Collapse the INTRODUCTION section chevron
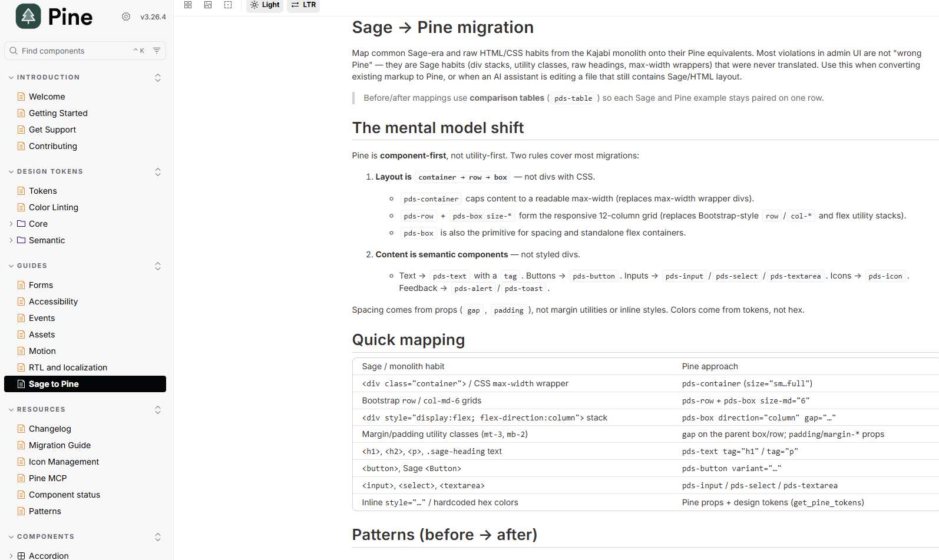 tap(11, 77)
